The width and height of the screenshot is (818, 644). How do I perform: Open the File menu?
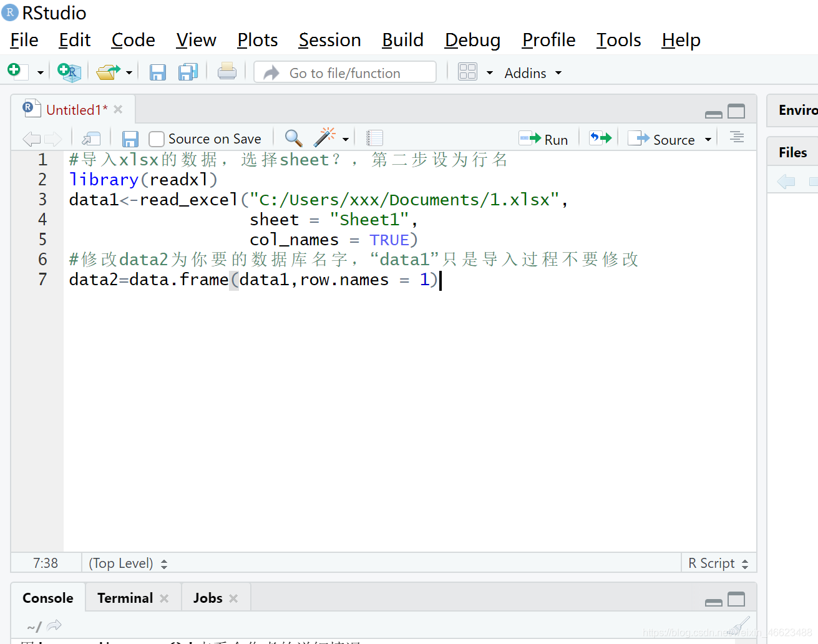pyautogui.click(x=24, y=40)
